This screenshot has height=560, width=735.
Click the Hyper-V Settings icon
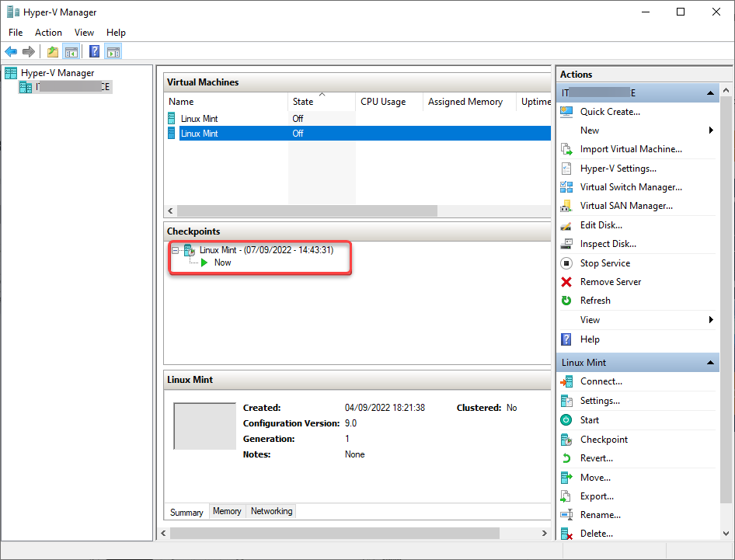click(566, 169)
